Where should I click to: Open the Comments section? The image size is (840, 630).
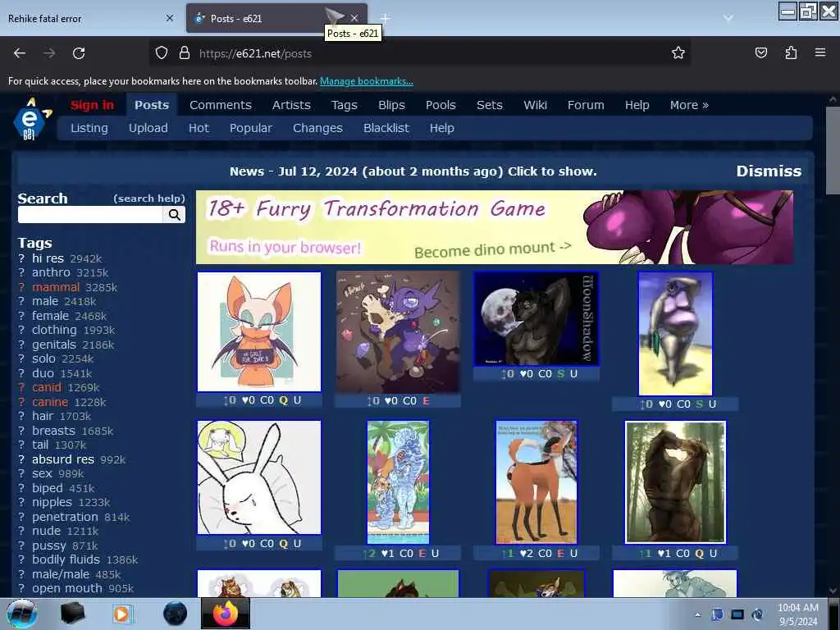220,105
